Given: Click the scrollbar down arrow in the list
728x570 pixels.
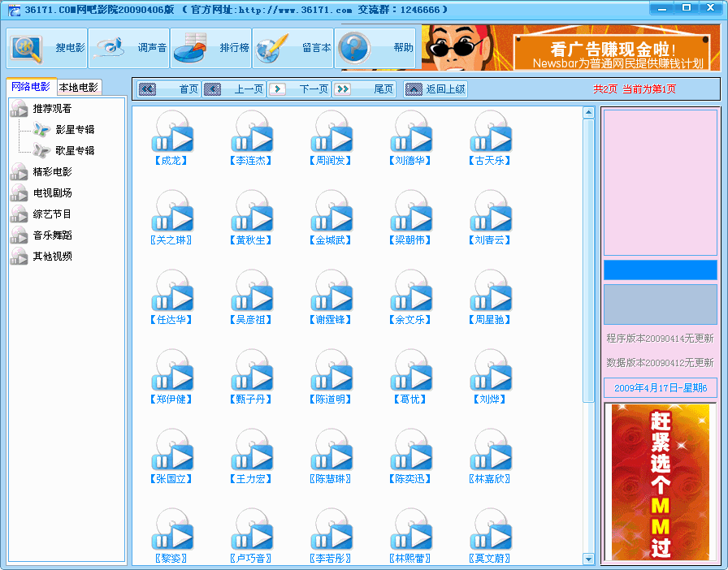Looking at the screenshot, I should (x=589, y=559).
